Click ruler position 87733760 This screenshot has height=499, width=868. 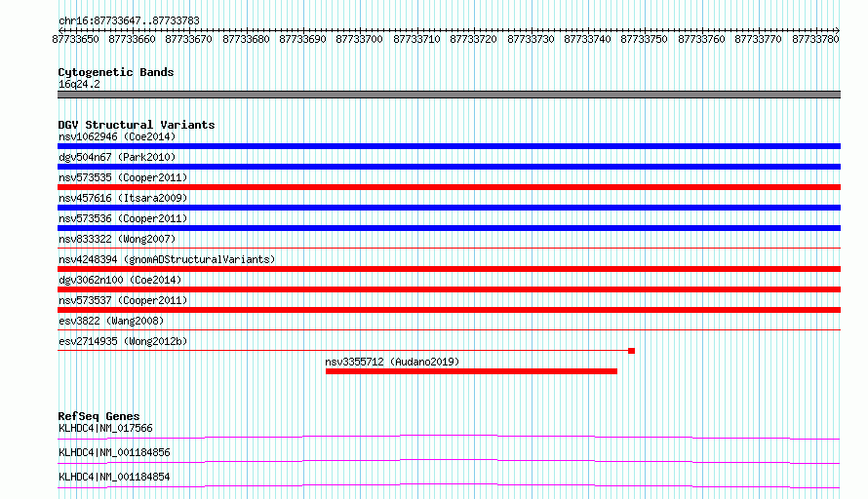point(701,39)
